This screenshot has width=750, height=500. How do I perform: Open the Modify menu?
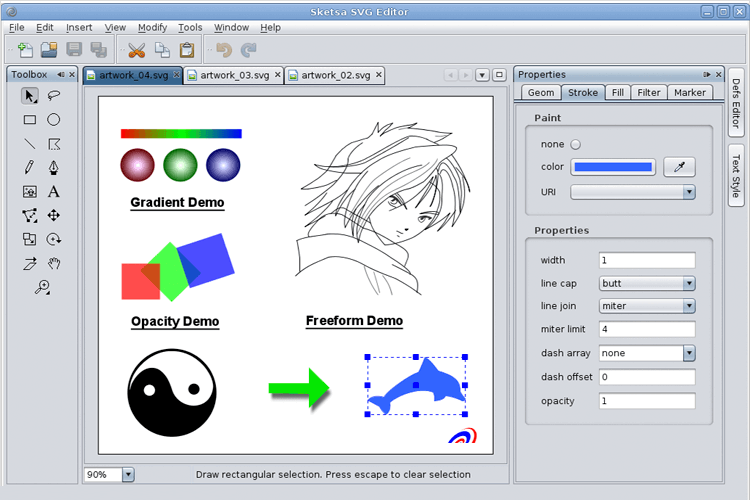152,27
